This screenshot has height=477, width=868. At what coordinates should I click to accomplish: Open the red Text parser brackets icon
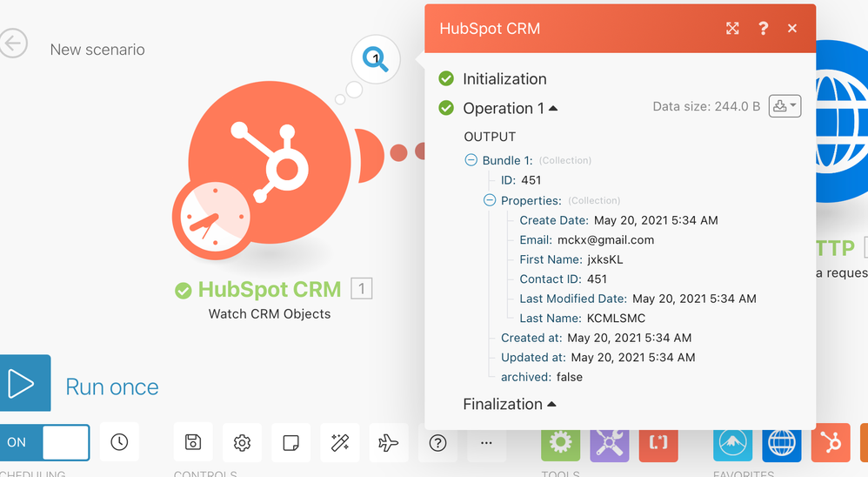(658, 444)
